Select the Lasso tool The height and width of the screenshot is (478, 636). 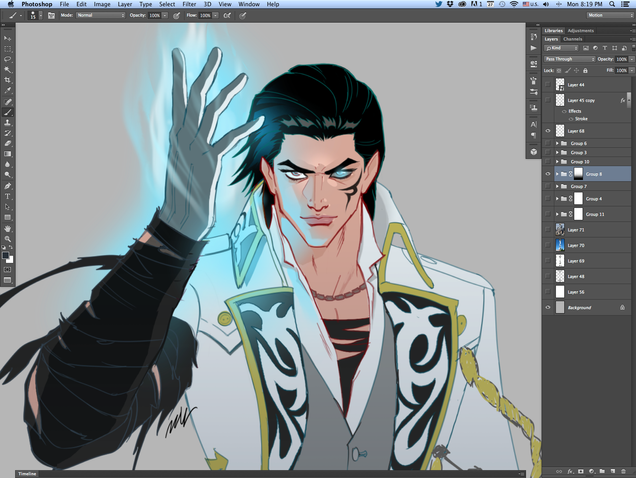tap(7, 59)
